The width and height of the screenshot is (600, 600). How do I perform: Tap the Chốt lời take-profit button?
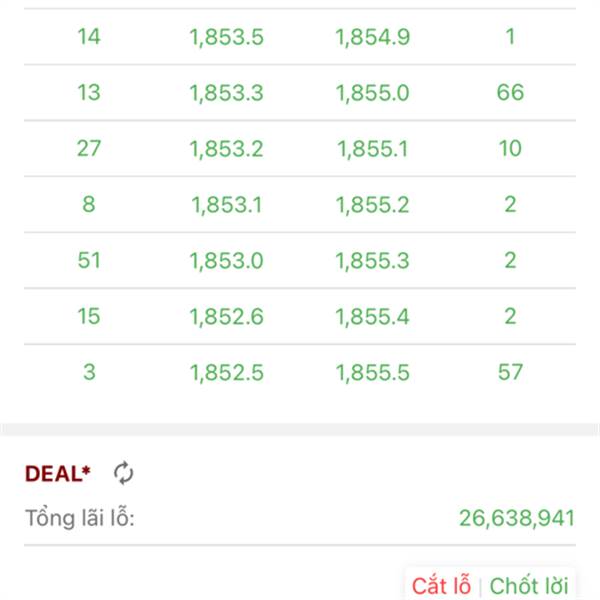pyautogui.click(x=528, y=585)
